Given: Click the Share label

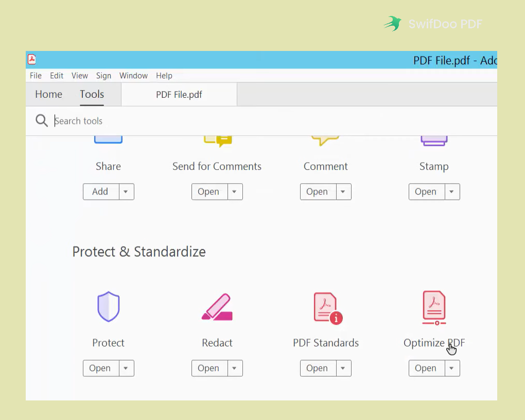Looking at the screenshot, I should point(108,166).
